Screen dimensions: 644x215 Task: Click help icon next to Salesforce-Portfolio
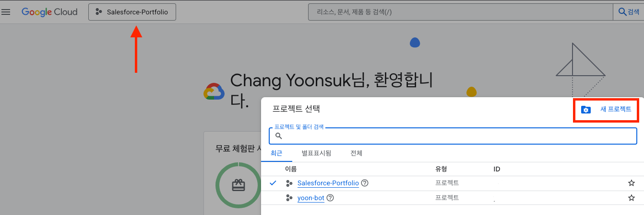click(x=365, y=183)
